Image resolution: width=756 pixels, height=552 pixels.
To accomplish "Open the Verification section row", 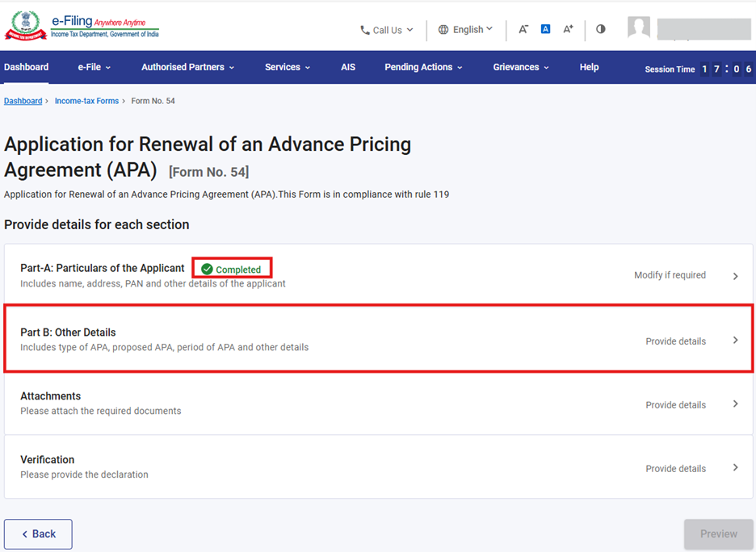I will (x=378, y=466).
